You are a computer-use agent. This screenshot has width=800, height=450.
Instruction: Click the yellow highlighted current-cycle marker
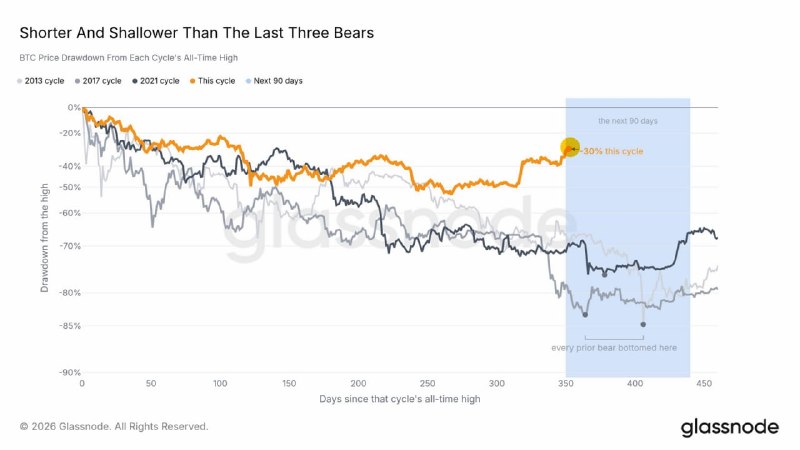pyautogui.click(x=570, y=147)
